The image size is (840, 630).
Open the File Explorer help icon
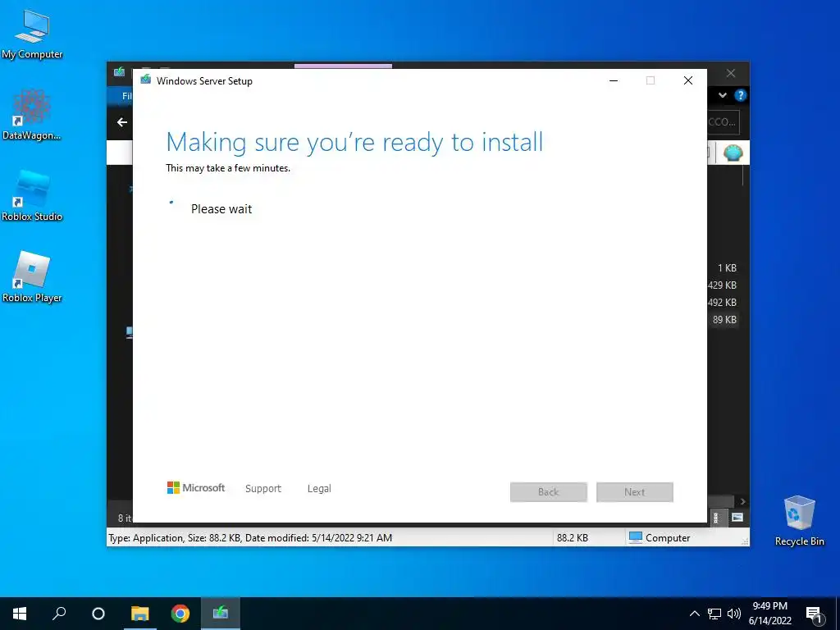click(x=741, y=95)
